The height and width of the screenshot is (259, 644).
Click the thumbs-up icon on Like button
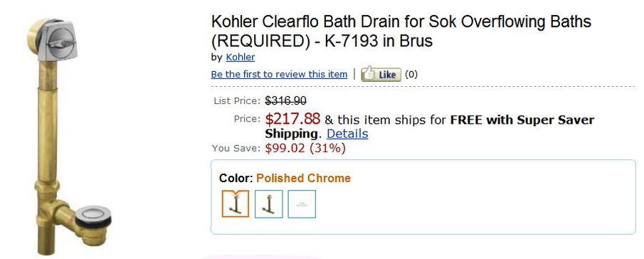click(369, 74)
